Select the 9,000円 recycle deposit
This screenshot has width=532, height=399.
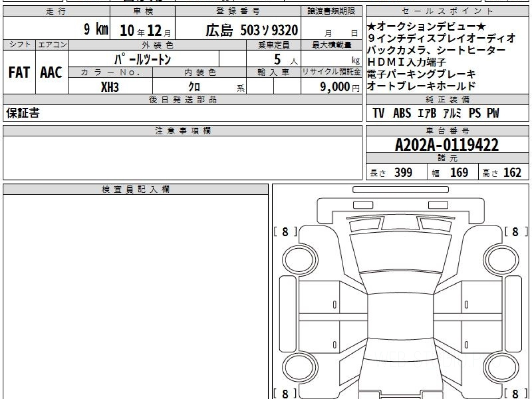click(x=340, y=87)
